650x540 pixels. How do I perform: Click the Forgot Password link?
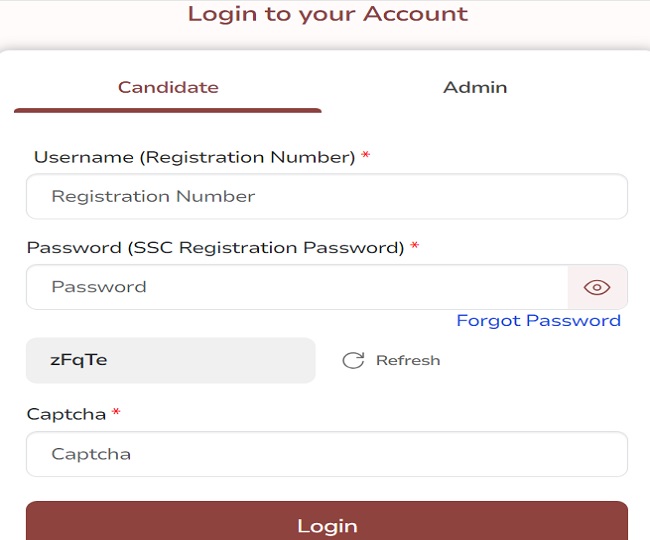[x=538, y=320]
